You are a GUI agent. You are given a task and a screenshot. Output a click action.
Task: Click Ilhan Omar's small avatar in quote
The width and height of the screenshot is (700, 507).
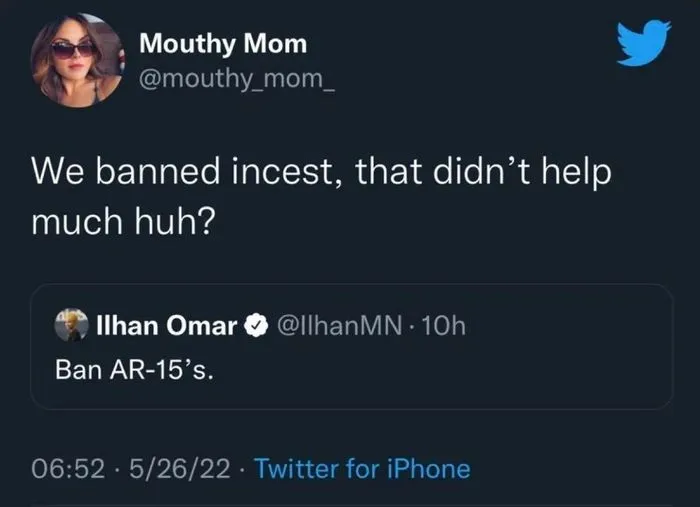(x=70, y=326)
